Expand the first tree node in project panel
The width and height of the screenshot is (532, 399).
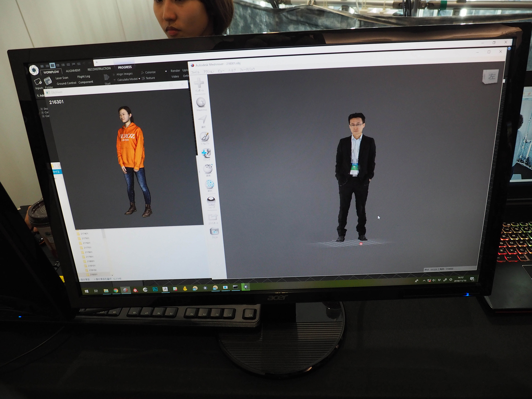pyautogui.click(x=42, y=109)
